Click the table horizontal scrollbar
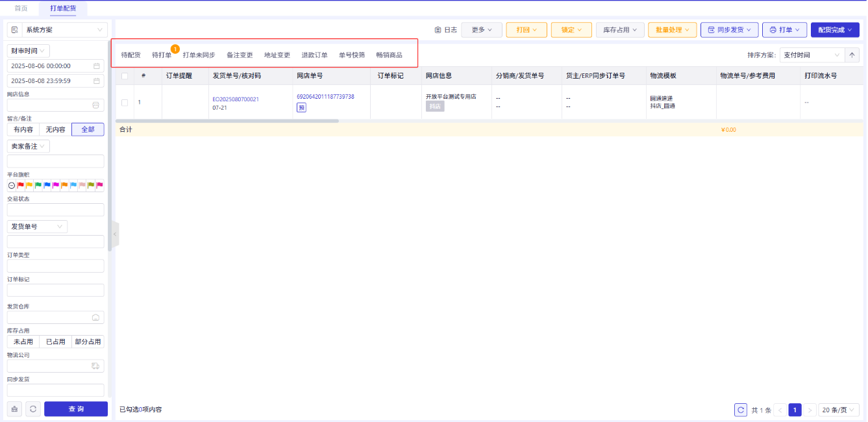Screen dimensions: 868x422 point(227,121)
